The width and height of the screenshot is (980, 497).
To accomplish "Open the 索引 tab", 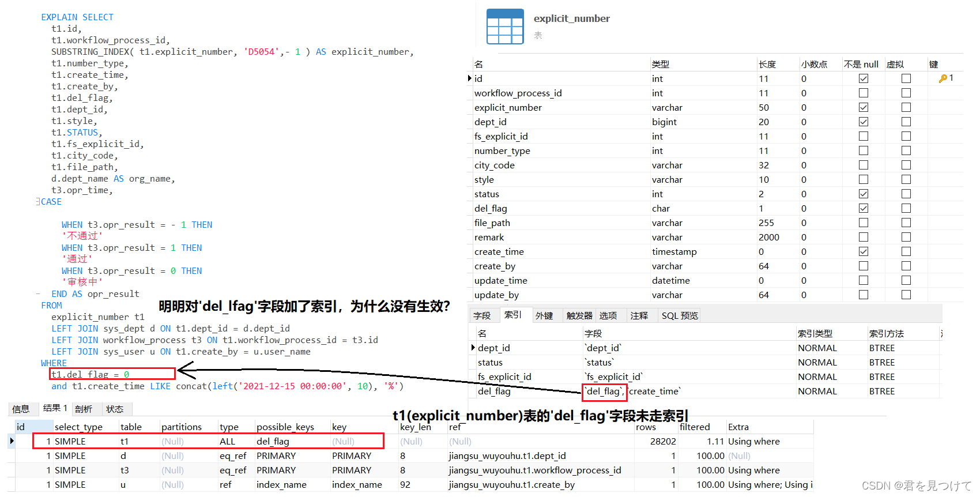I will click(x=512, y=315).
